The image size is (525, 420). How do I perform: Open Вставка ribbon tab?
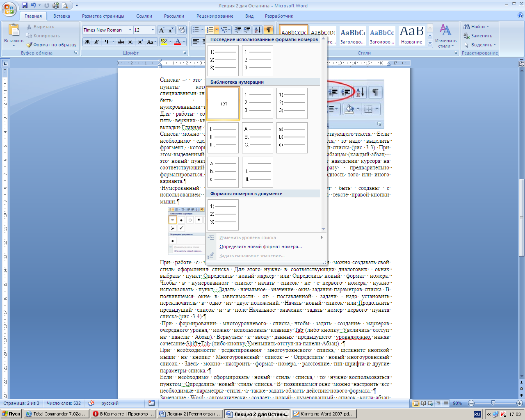(x=62, y=16)
